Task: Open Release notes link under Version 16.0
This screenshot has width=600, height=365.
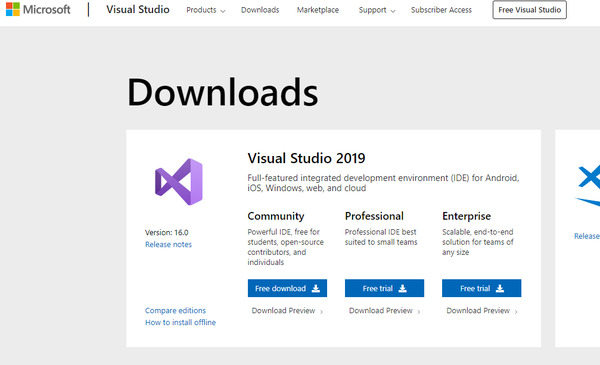Action: [x=168, y=244]
